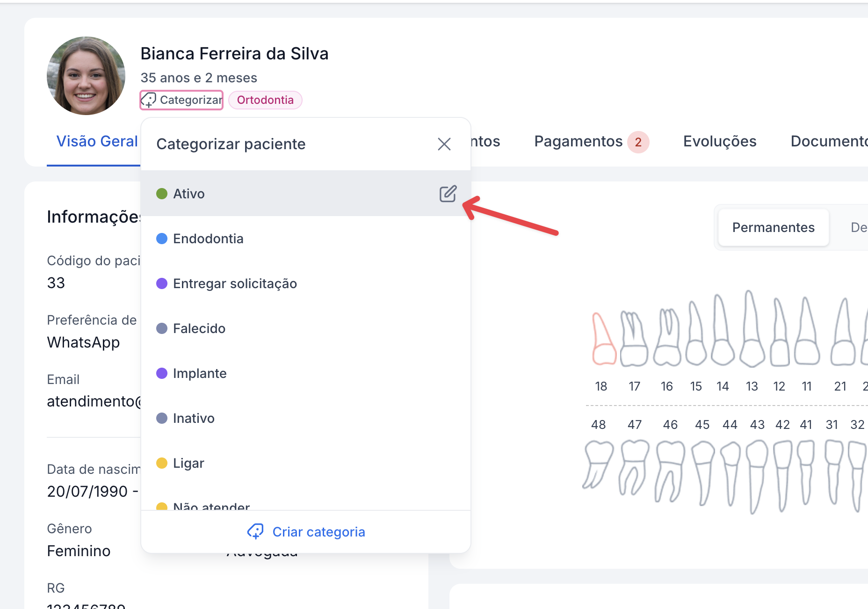Select upper tooth 16 in odontogram
Viewport: 868px width, 609px height.
[x=667, y=338]
